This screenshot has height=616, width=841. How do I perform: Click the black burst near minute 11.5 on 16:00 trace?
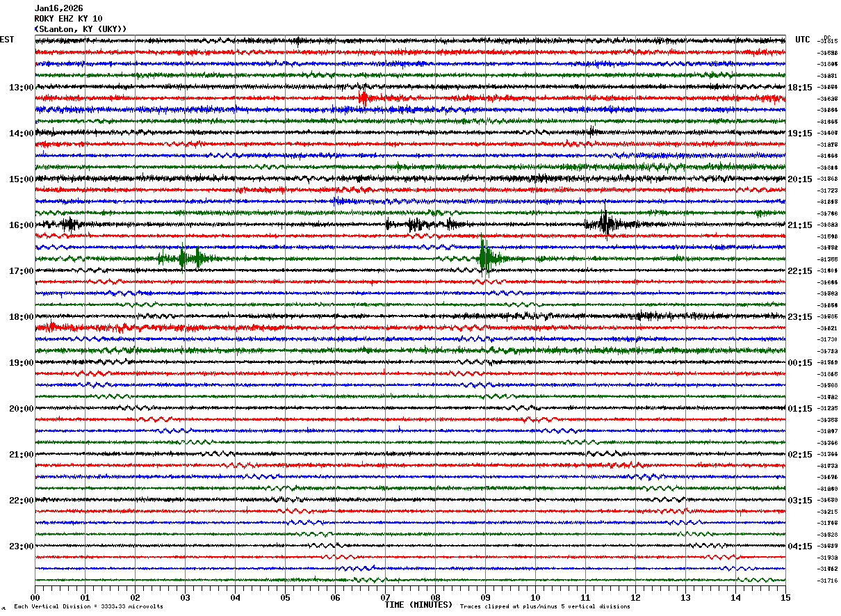pos(607,224)
